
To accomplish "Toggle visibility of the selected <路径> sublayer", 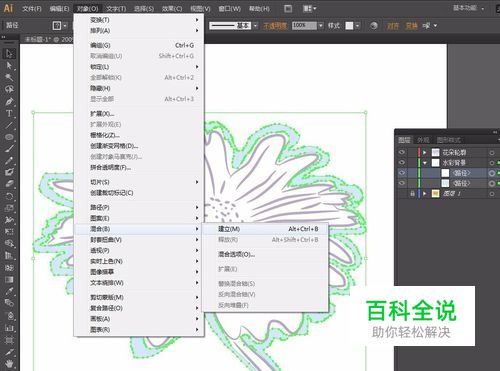I will pos(402,173).
